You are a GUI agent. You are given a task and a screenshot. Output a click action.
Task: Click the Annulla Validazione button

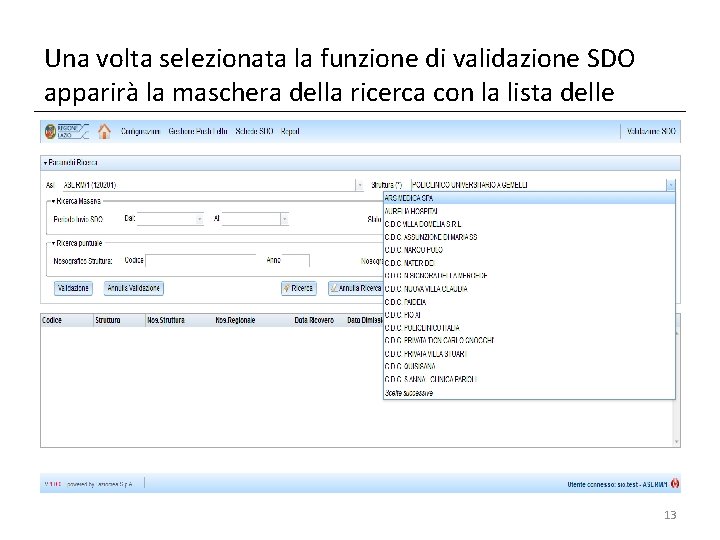[134, 288]
